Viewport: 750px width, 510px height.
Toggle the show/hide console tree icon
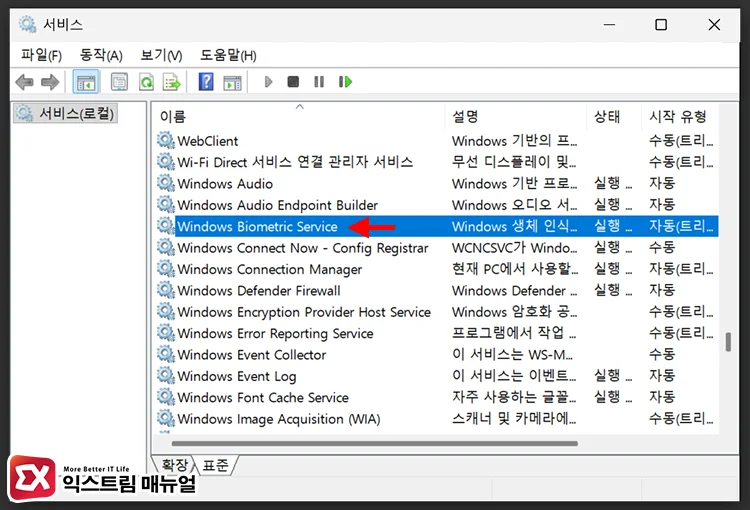pyautogui.click(x=86, y=82)
